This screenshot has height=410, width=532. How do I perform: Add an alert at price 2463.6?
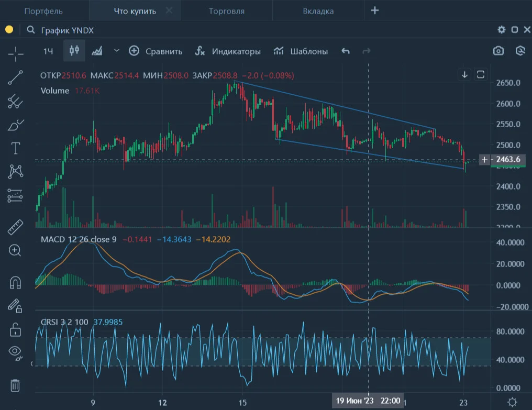point(484,160)
